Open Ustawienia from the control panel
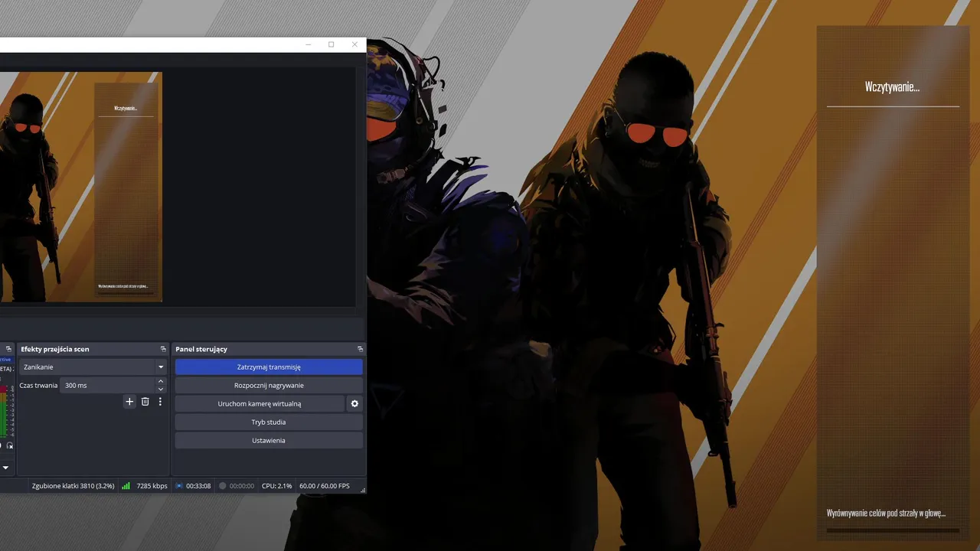 click(269, 440)
